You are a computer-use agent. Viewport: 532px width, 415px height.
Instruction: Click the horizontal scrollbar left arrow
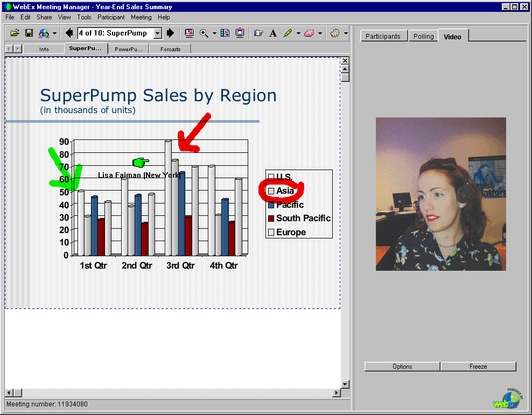click(x=9, y=392)
